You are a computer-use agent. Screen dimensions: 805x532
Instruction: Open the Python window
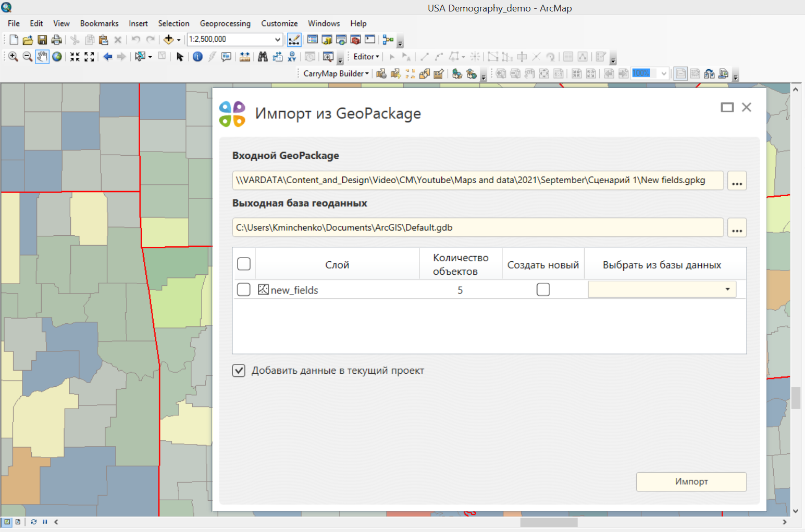[x=370, y=40]
